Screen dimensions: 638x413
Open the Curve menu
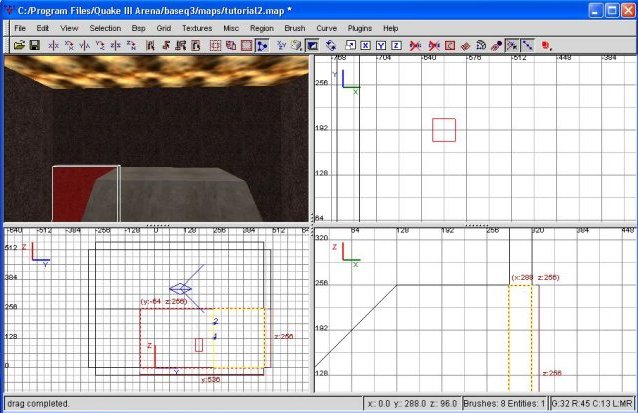pos(327,28)
